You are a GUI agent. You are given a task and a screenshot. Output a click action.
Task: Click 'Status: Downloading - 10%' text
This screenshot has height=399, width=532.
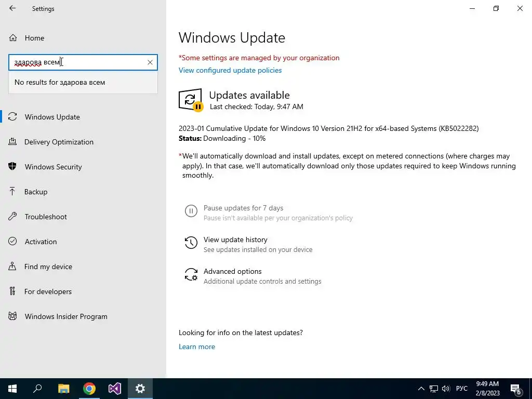click(222, 138)
